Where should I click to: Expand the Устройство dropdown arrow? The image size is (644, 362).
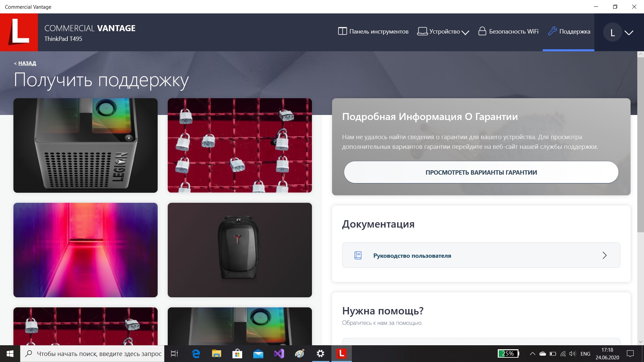pos(465,33)
